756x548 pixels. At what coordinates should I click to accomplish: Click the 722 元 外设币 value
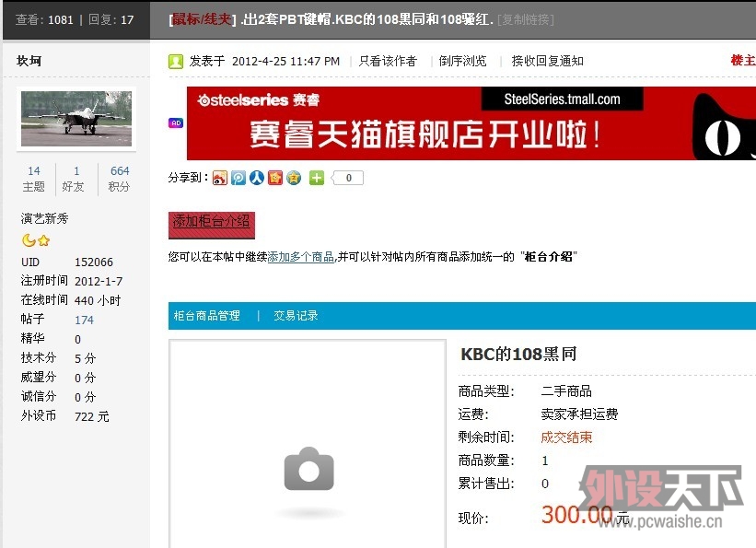coord(92,417)
